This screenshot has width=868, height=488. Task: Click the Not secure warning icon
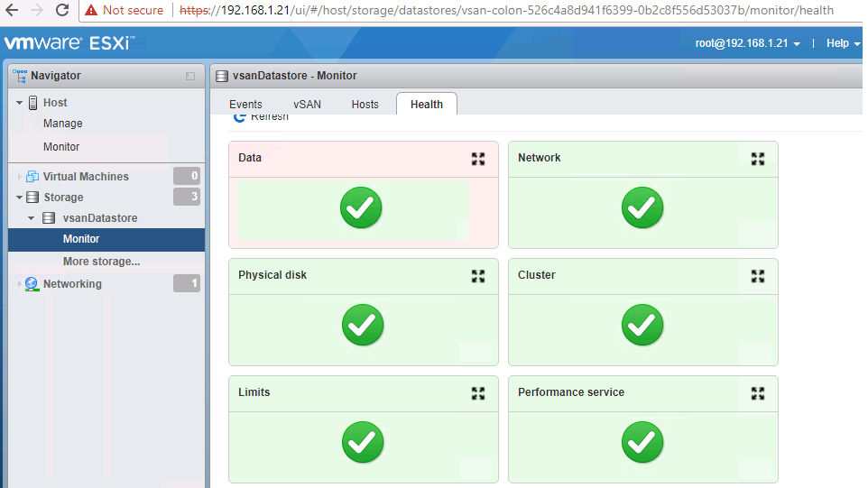pyautogui.click(x=91, y=10)
